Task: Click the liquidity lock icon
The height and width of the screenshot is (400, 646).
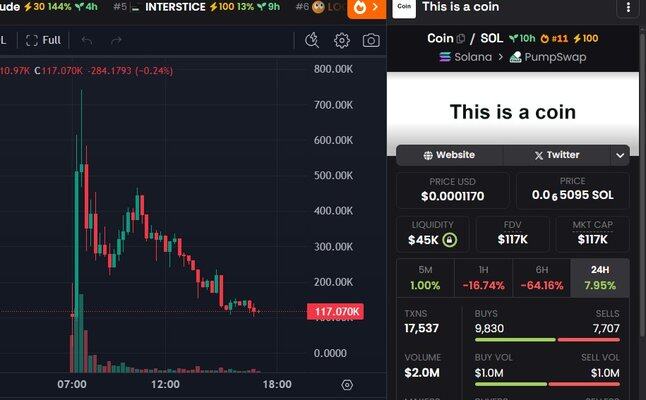Action: pos(451,240)
